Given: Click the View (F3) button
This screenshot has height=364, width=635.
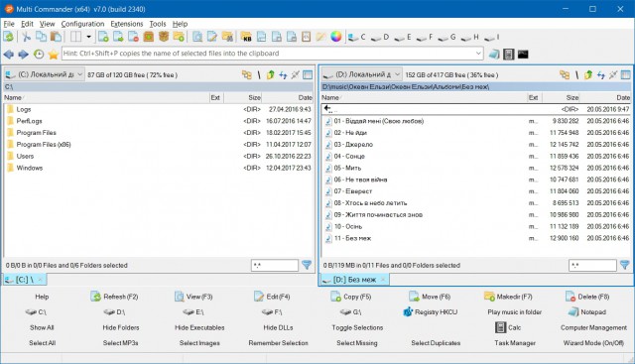Looking at the screenshot, I should (x=193, y=297).
